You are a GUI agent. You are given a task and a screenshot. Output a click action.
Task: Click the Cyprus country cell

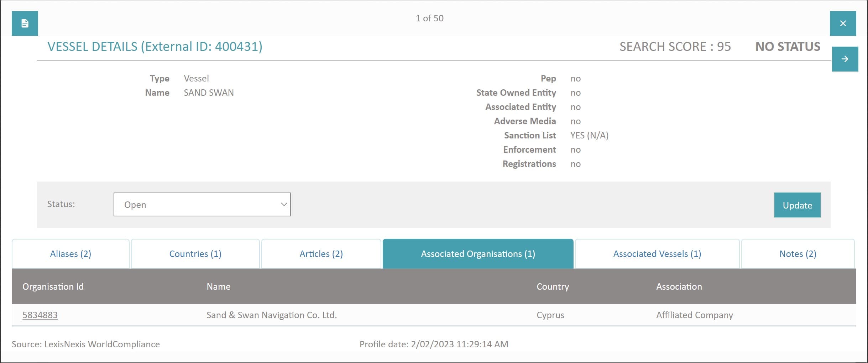coord(550,315)
